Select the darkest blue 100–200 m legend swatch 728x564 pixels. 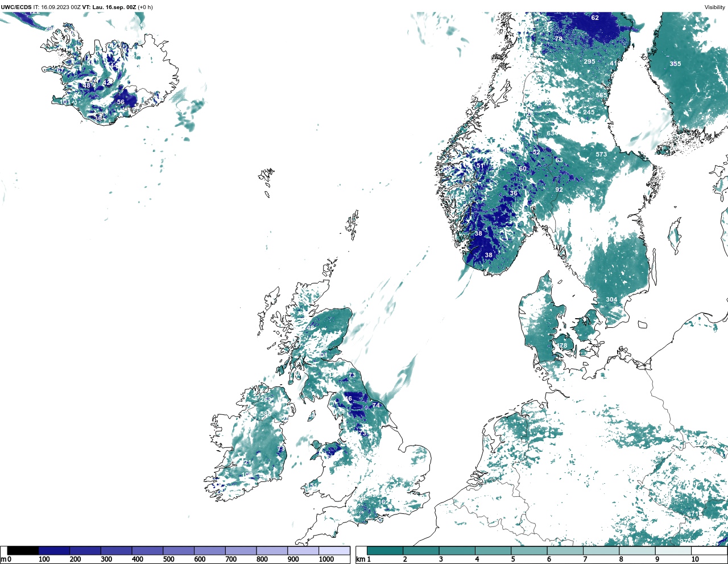tap(54, 550)
